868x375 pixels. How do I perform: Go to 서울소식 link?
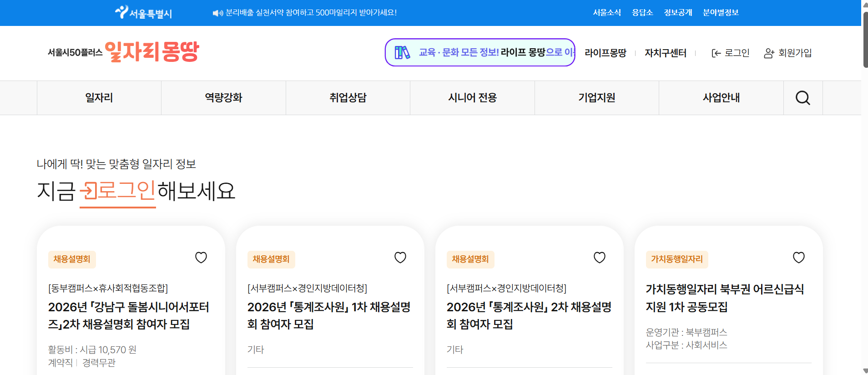(607, 13)
